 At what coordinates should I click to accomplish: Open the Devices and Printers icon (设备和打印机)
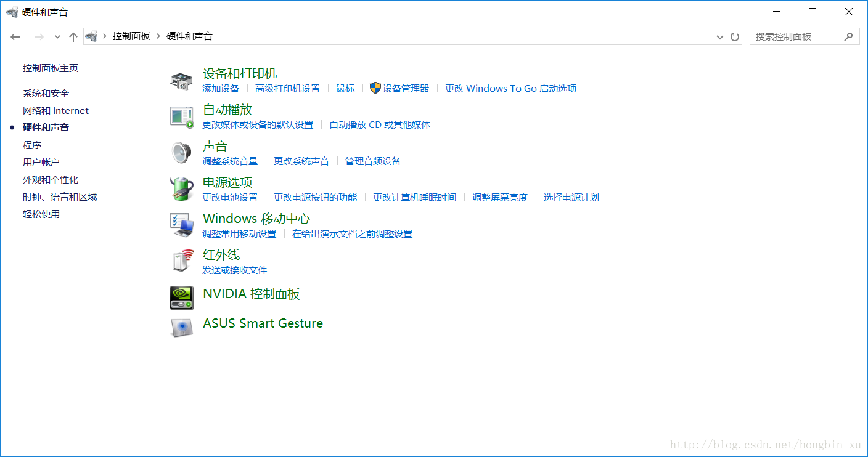(182, 81)
